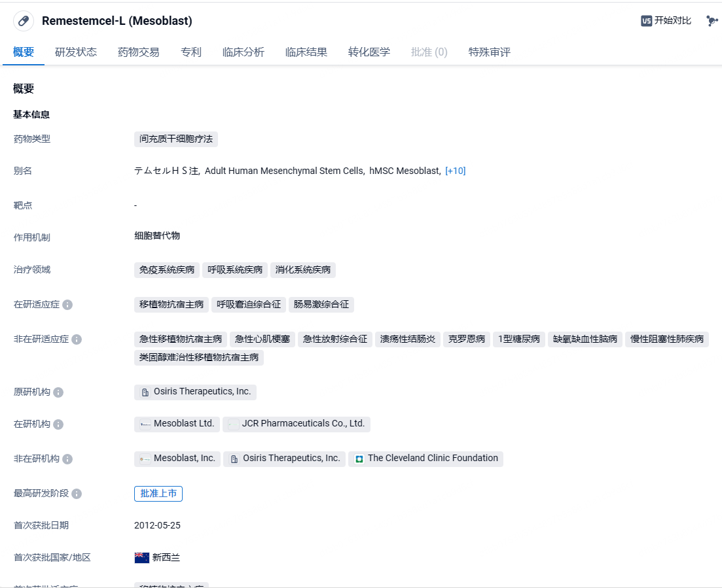Click the 新西兰 country text

click(166, 558)
